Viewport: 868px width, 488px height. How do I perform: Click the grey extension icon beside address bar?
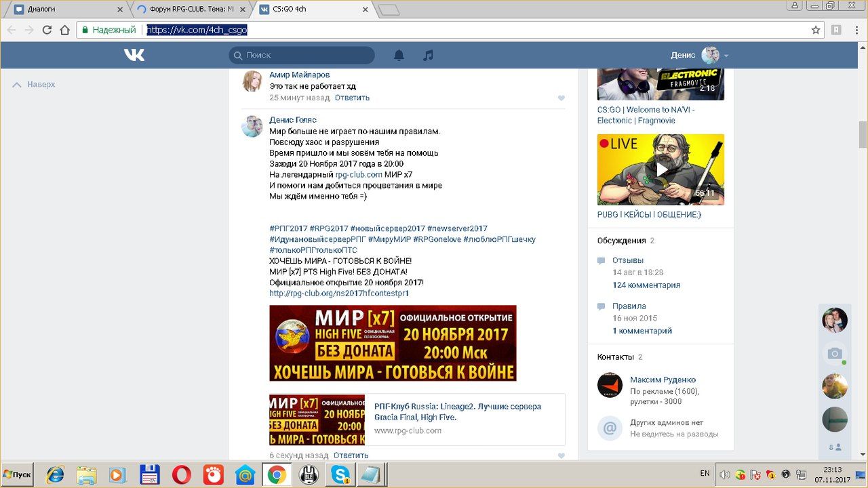[837, 30]
